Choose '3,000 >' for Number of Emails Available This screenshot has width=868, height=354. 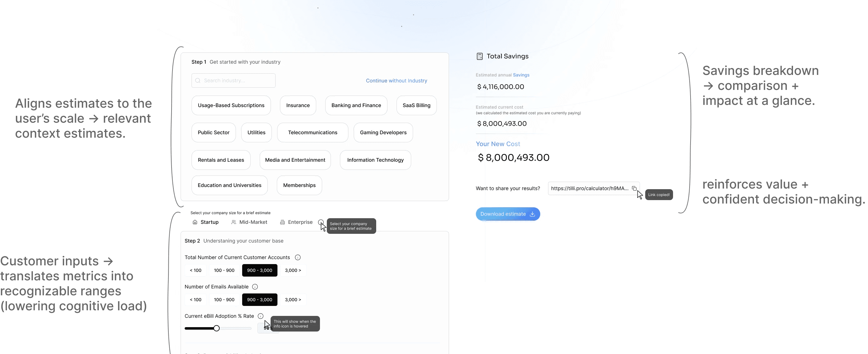(x=293, y=299)
